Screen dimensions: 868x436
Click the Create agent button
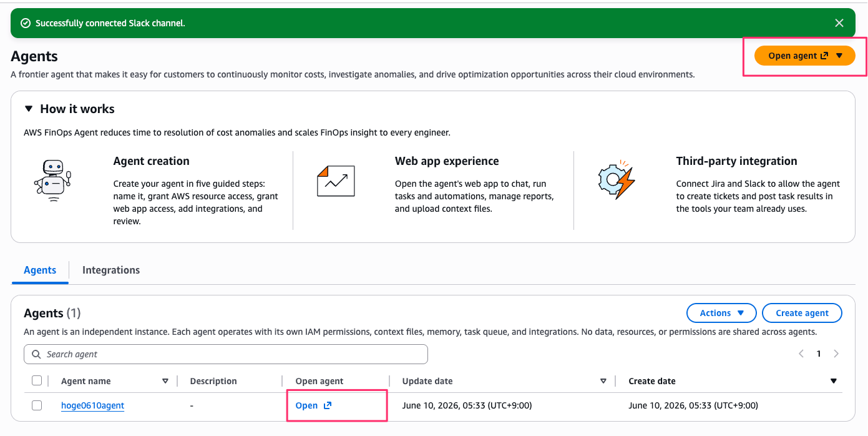pos(802,313)
